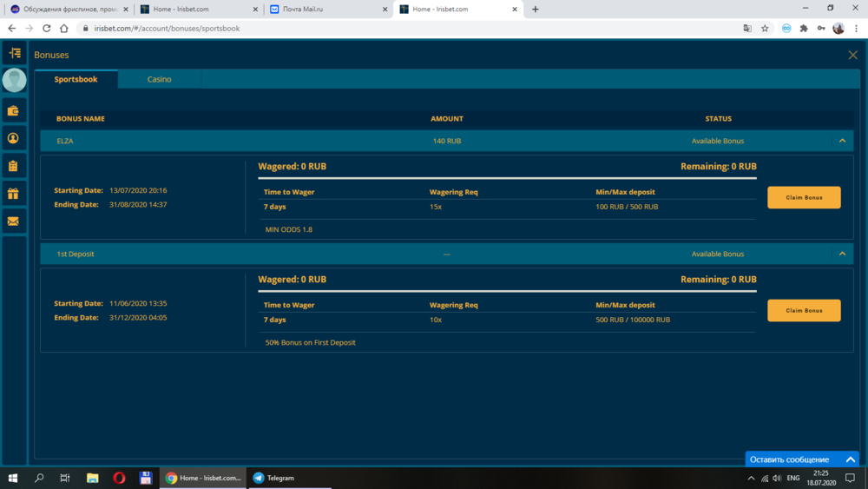The width and height of the screenshot is (868, 489).
Task: Open the floppy disk taskbar app
Action: click(x=146, y=478)
